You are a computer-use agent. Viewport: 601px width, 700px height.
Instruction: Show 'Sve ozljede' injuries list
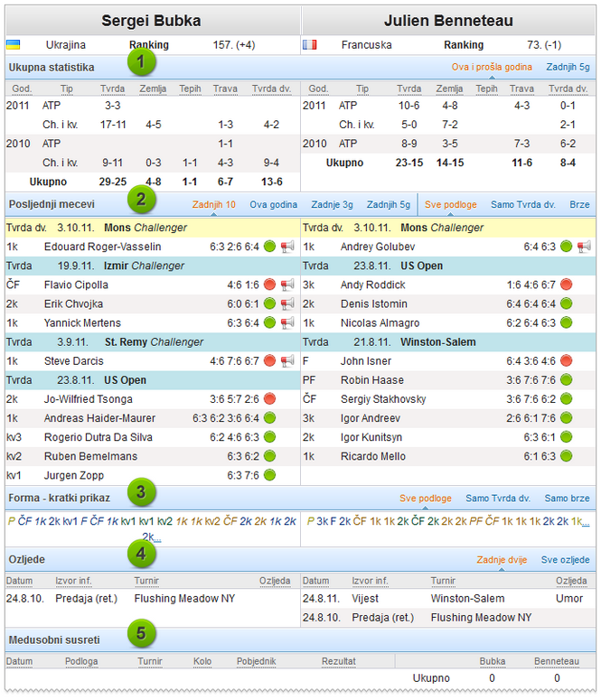(x=565, y=560)
